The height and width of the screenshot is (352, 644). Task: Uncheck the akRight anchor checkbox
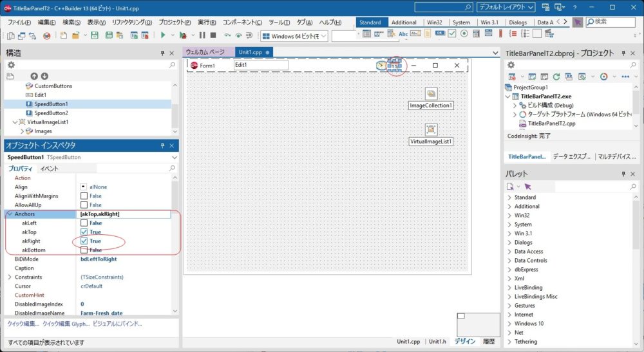pyautogui.click(x=84, y=241)
